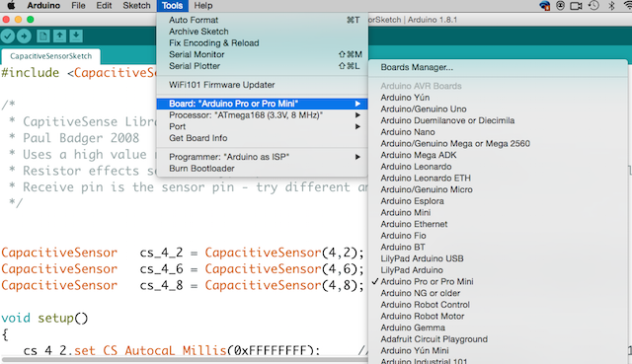This screenshot has width=632, height=364.
Task: Switch to the CapacitiveSensorSketch tab
Action: 50,56
